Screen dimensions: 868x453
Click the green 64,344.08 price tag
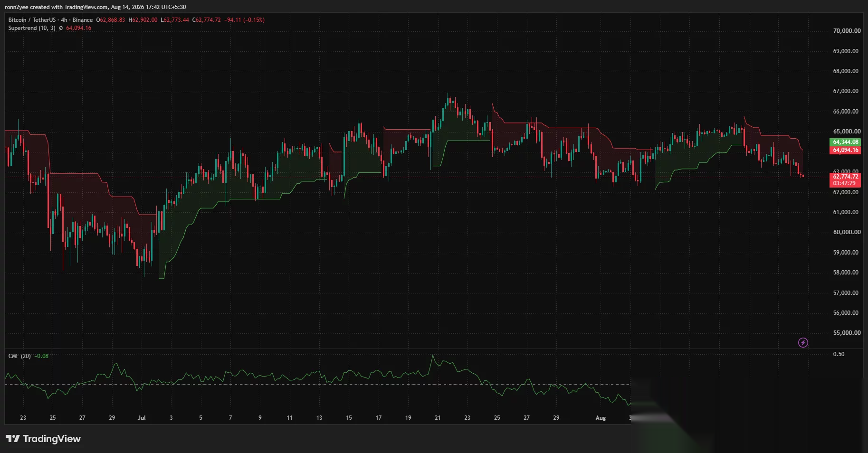(845, 142)
